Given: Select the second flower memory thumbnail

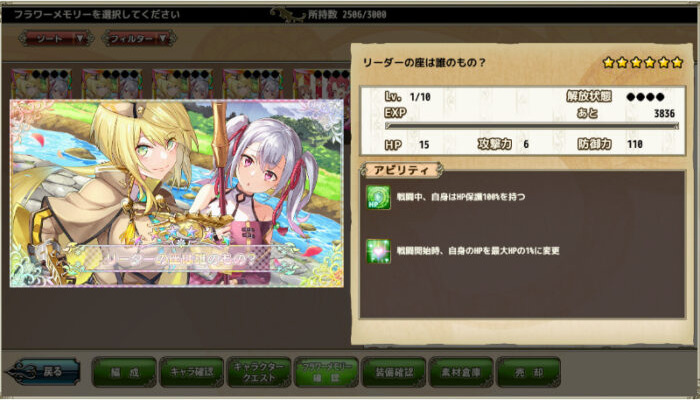Looking at the screenshot, I should click(112, 84).
